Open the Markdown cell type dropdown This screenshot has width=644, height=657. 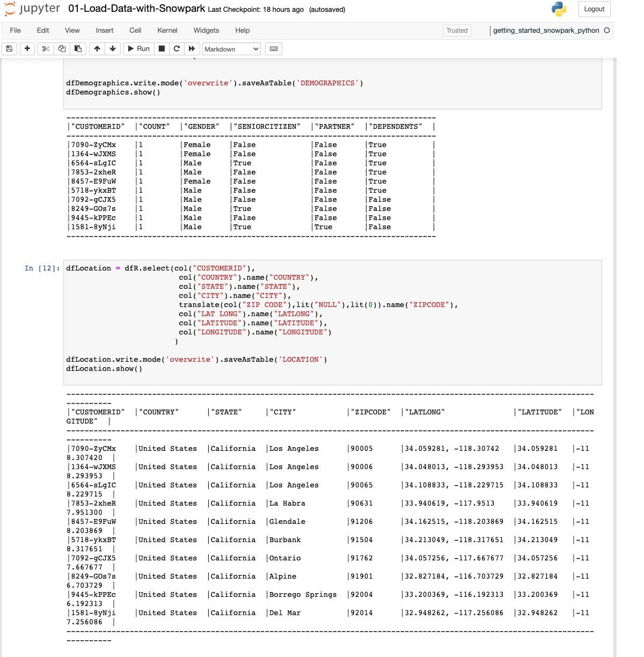pyautogui.click(x=231, y=49)
